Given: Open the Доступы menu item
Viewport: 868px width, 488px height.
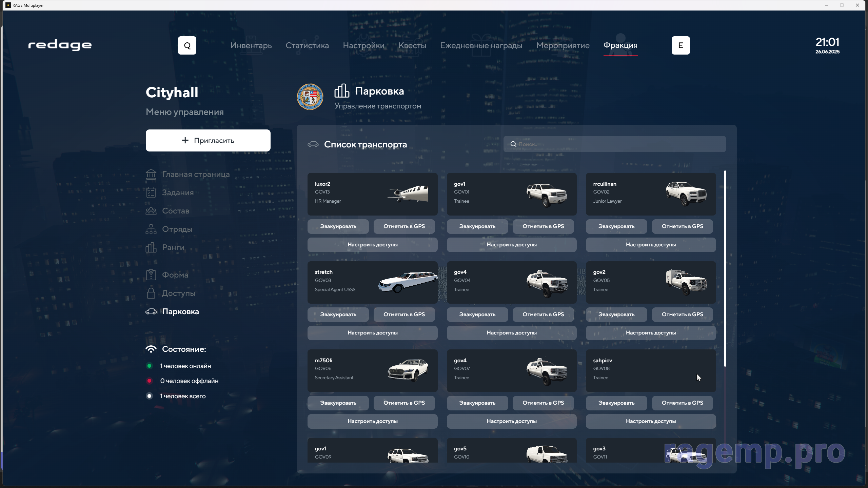Looking at the screenshot, I should [x=171, y=293].
